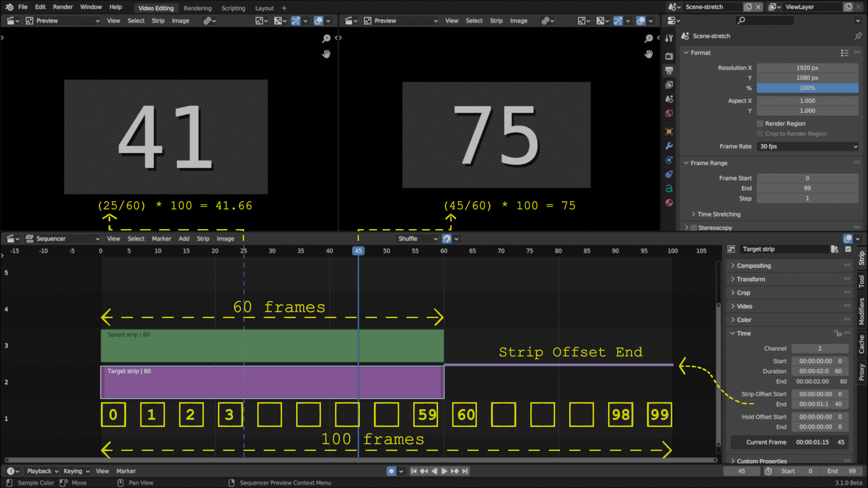
Task: Toggle overlays in the sequencer header
Action: pos(848,239)
